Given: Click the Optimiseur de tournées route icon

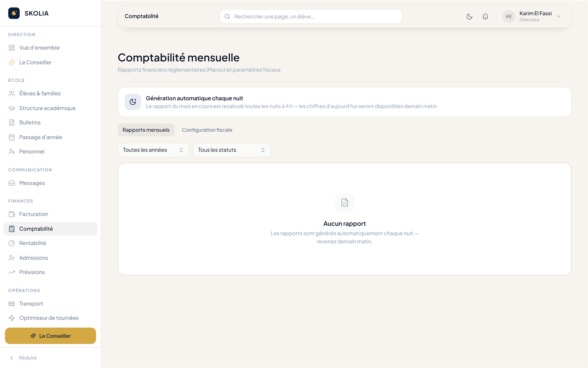Looking at the screenshot, I should [x=12, y=318].
